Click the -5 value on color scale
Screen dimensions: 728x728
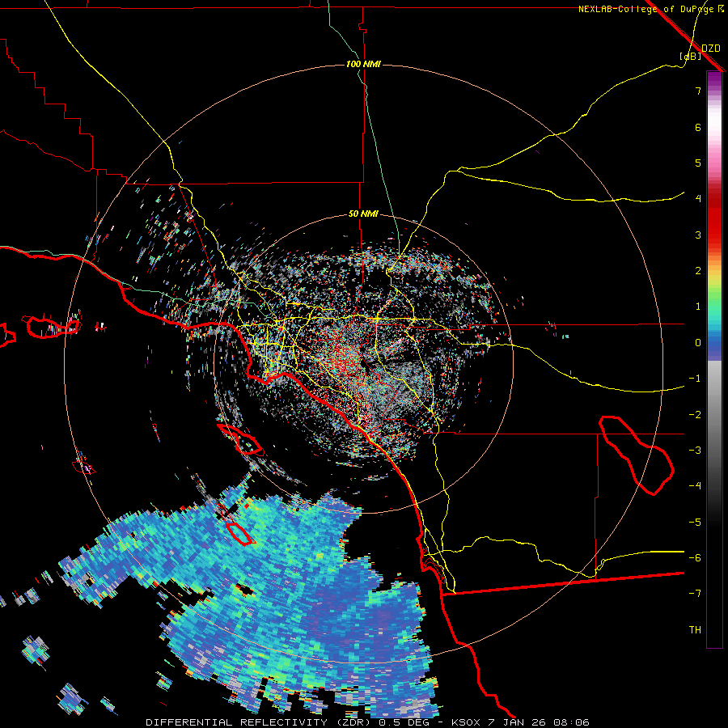(695, 523)
